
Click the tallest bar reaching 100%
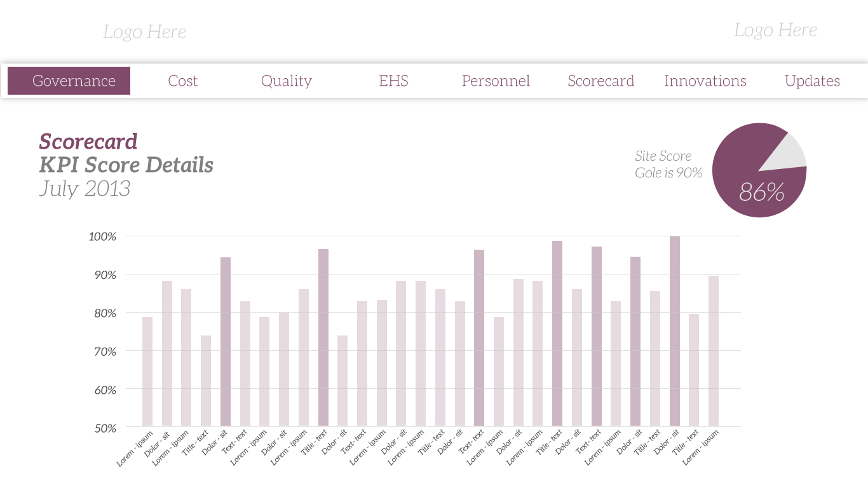click(675, 330)
